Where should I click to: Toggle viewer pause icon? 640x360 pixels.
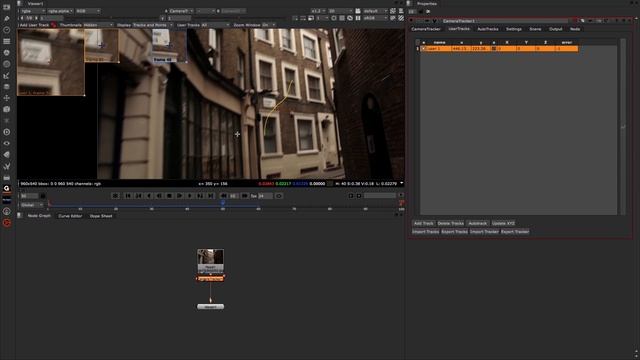358,18
